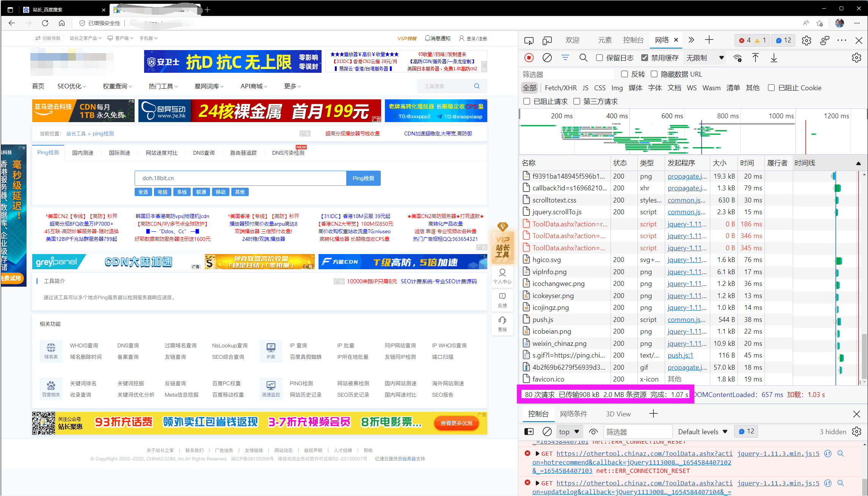Clear the network log

[x=547, y=58]
